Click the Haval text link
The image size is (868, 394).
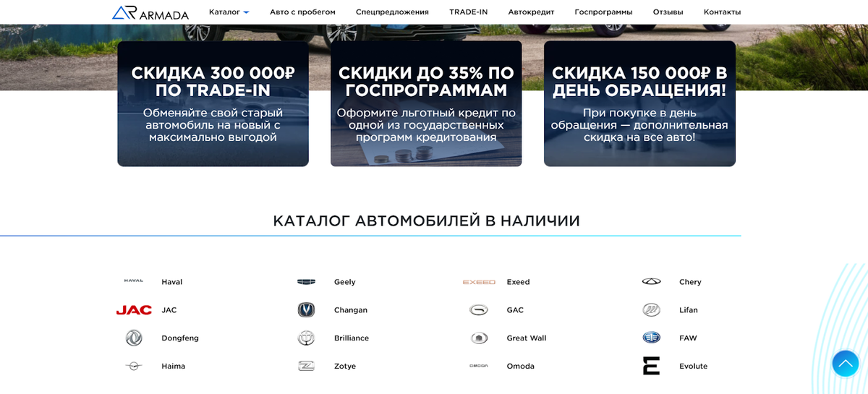coord(172,282)
